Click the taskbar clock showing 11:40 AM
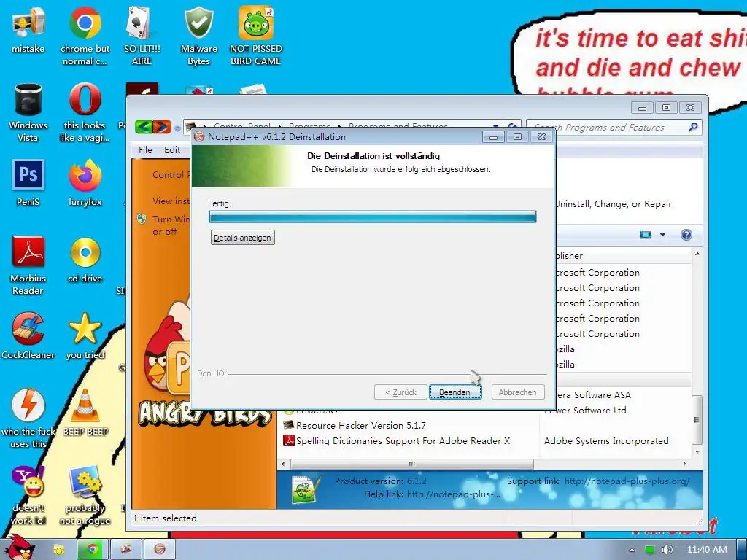 707,550
